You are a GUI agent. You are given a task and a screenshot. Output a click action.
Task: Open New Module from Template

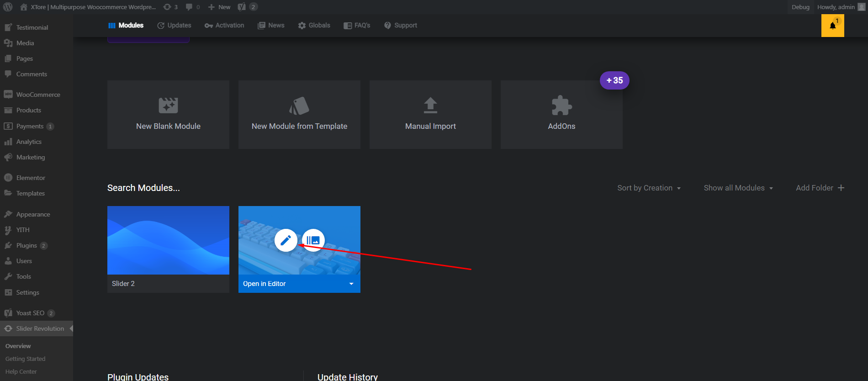coord(299,115)
